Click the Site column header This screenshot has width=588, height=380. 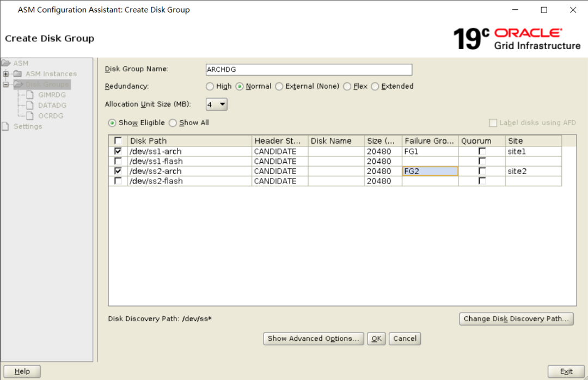533,140
